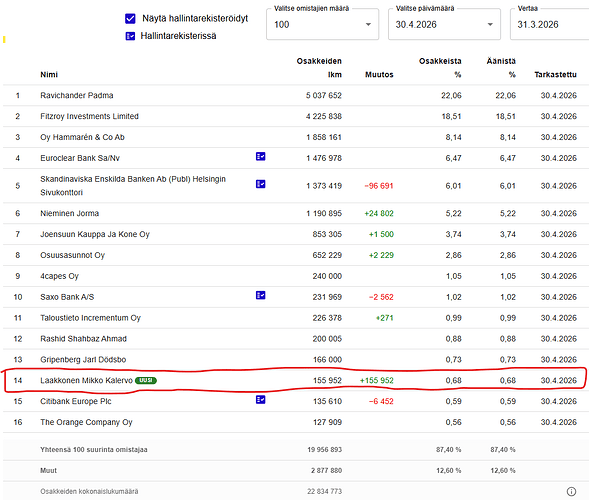
Task: Select owner Joensuun Kauppa Ja Kone Oy
Action: 95,234
